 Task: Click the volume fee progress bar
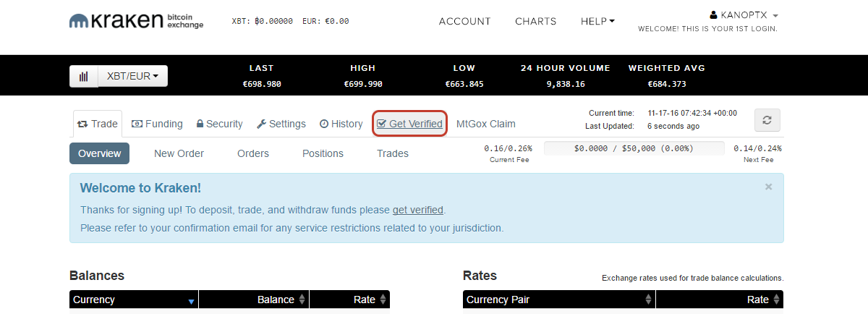634,148
